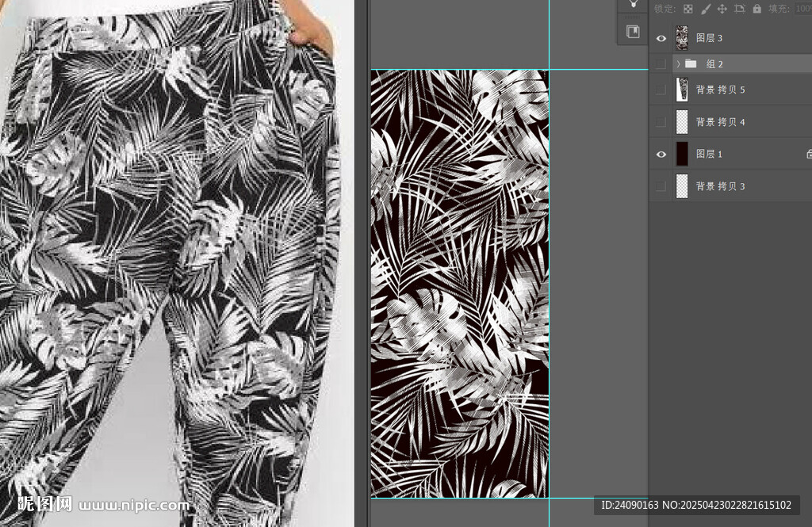Click lock image pixels brush icon
This screenshot has height=527, width=812.
(705, 9)
